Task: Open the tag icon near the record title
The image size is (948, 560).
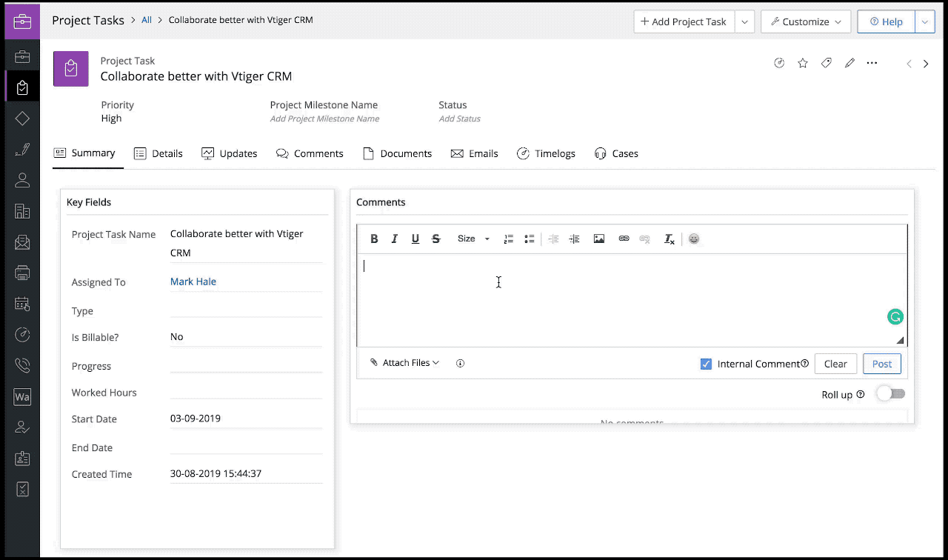Action: pos(826,63)
